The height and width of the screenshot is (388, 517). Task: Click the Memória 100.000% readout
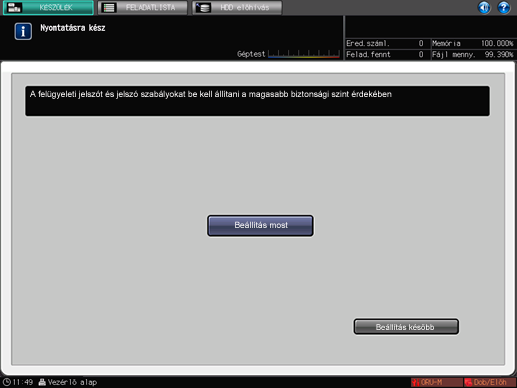point(473,43)
